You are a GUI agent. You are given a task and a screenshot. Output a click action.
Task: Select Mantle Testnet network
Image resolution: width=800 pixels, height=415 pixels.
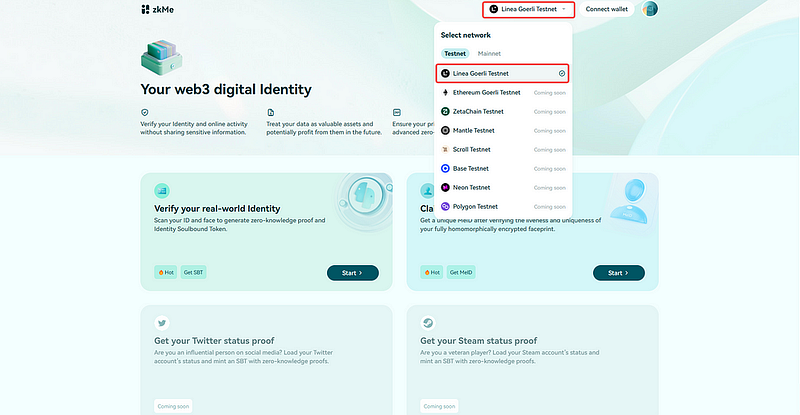[x=503, y=131]
